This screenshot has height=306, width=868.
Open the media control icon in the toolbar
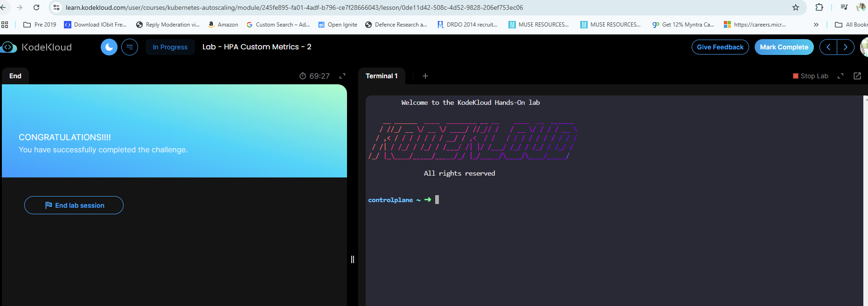tap(844, 7)
